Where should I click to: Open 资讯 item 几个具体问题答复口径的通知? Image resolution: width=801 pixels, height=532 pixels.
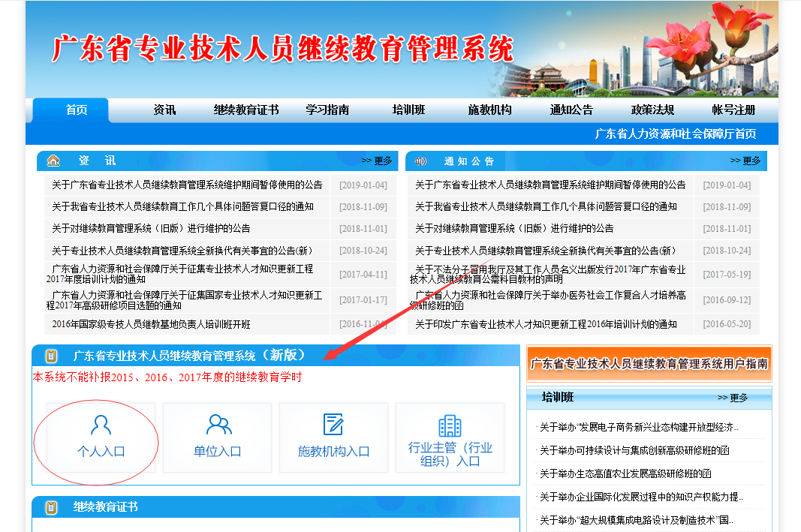pos(182,207)
